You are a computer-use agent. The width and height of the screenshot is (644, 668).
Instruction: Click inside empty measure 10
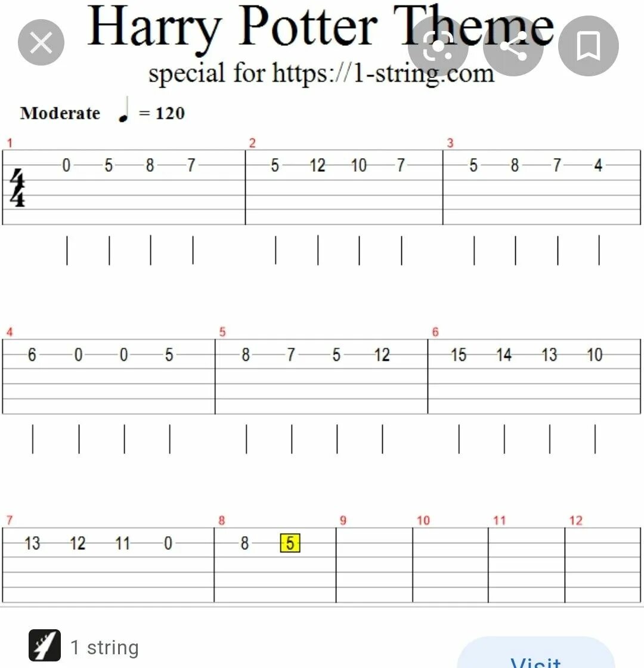pyautogui.click(x=450, y=565)
